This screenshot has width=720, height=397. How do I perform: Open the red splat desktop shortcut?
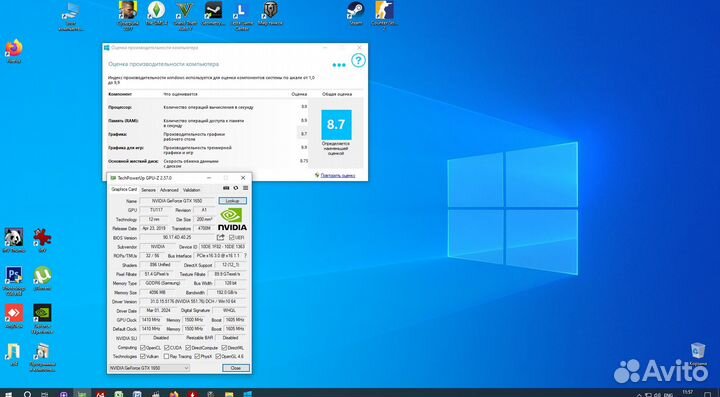pos(42,240)
